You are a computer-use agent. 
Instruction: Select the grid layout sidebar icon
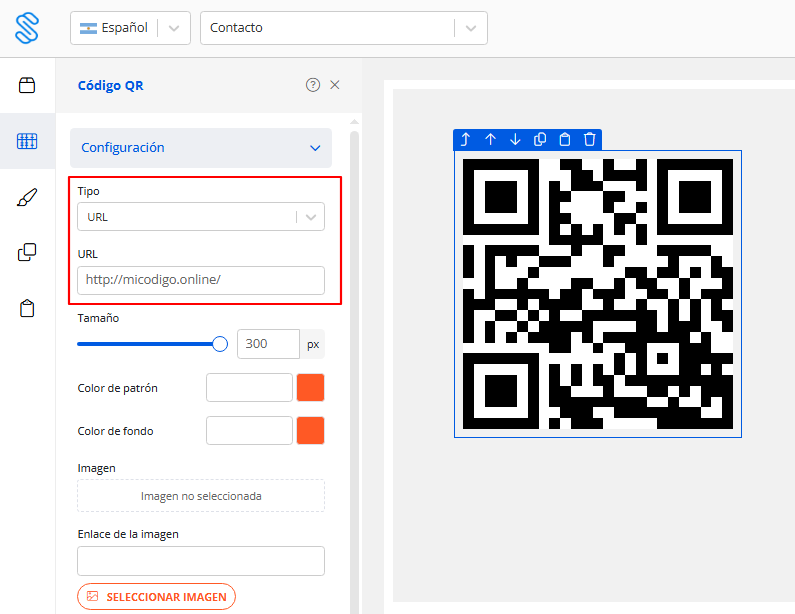pyautogui.click(x=27, y=141)
